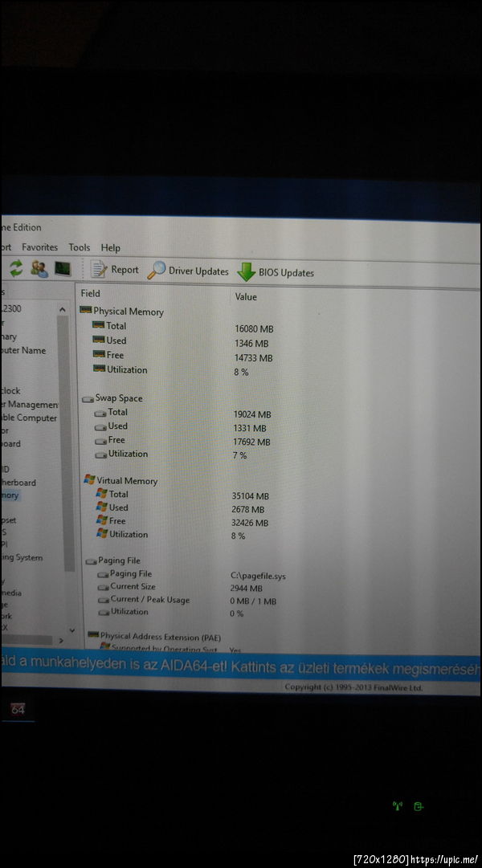
Task: Click the AIDA64 taskbar icon
Action: [x=18, y=709]
